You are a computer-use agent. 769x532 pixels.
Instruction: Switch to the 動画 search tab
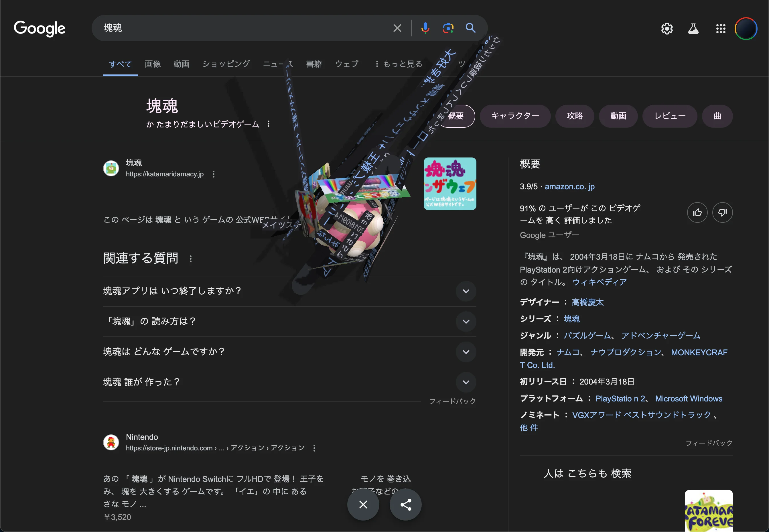pos(181,64)
